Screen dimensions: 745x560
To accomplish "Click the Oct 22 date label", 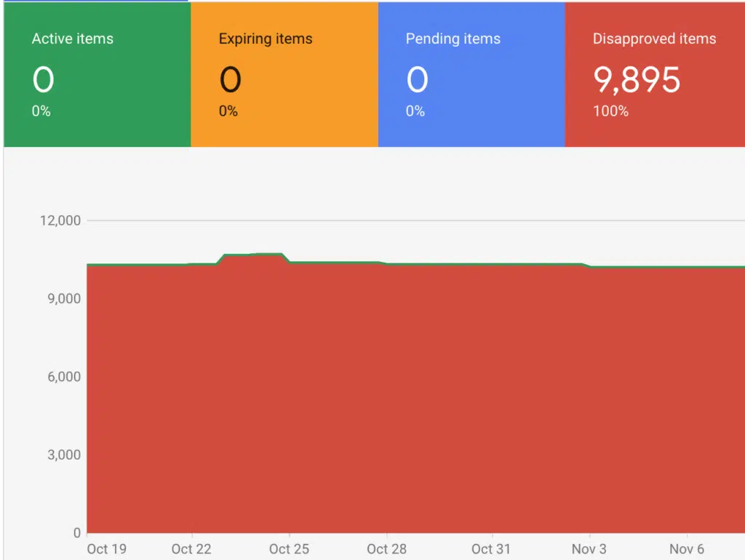I will coord(191,548).
